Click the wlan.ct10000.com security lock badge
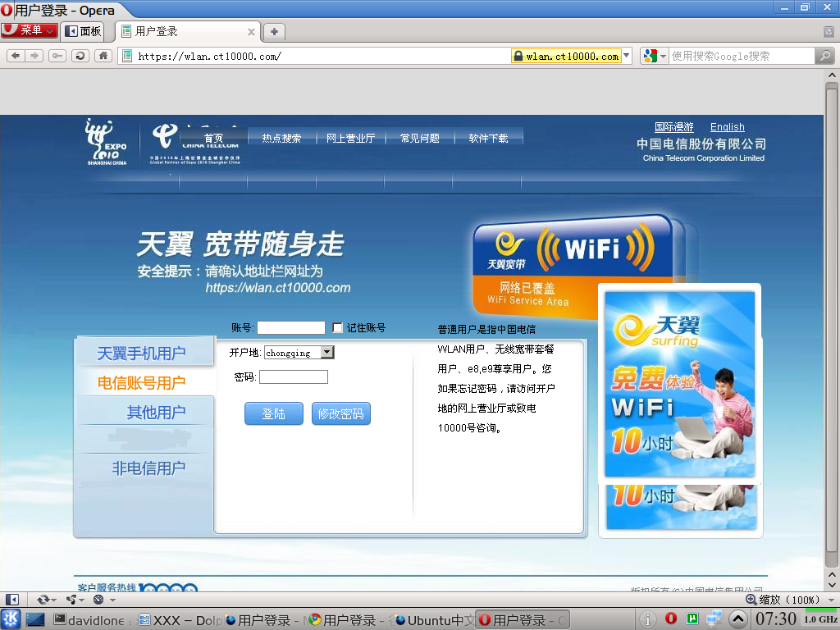Viewport: 840px width, 630px height. pos(566,56)
